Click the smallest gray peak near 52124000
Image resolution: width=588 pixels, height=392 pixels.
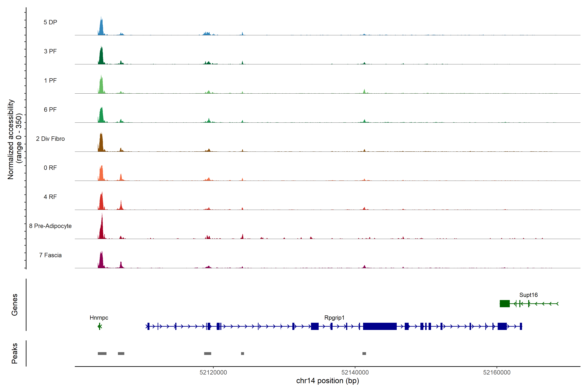pyautogui.click(x=243, y=353)
